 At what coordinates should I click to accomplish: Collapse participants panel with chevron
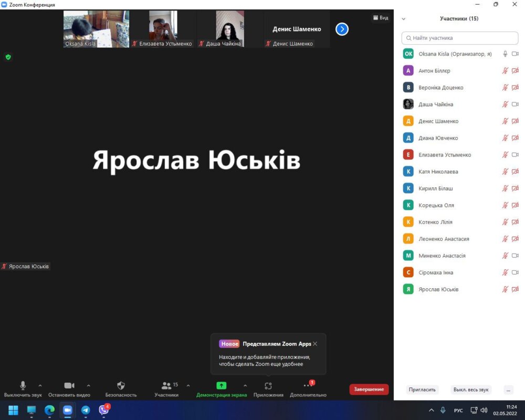[403, 19]
